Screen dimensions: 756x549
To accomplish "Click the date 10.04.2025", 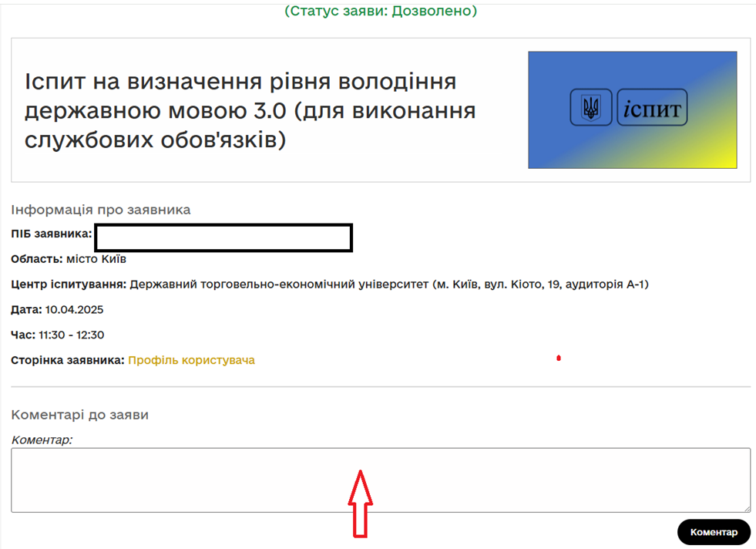I will 74,310.
